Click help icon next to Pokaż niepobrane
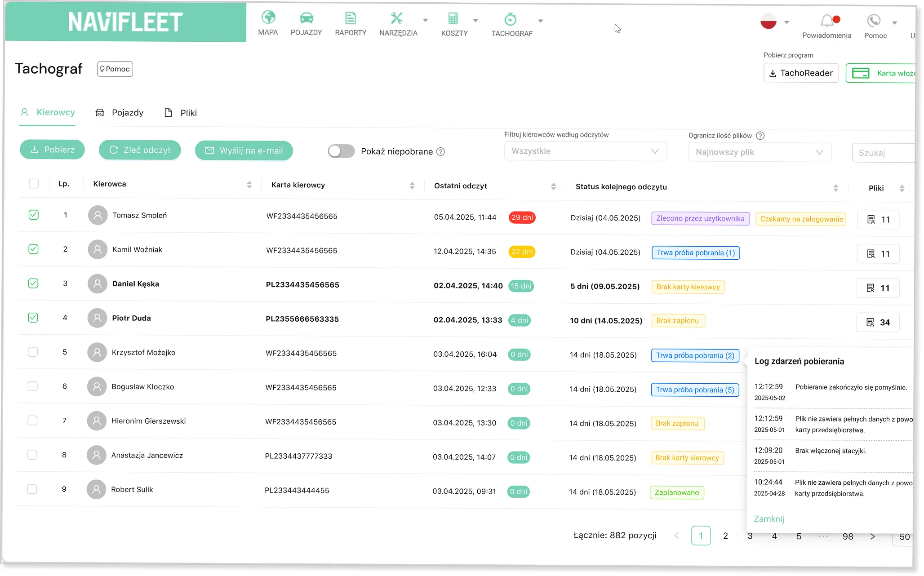This screenshot has height=576, width=924. (441, 151)
